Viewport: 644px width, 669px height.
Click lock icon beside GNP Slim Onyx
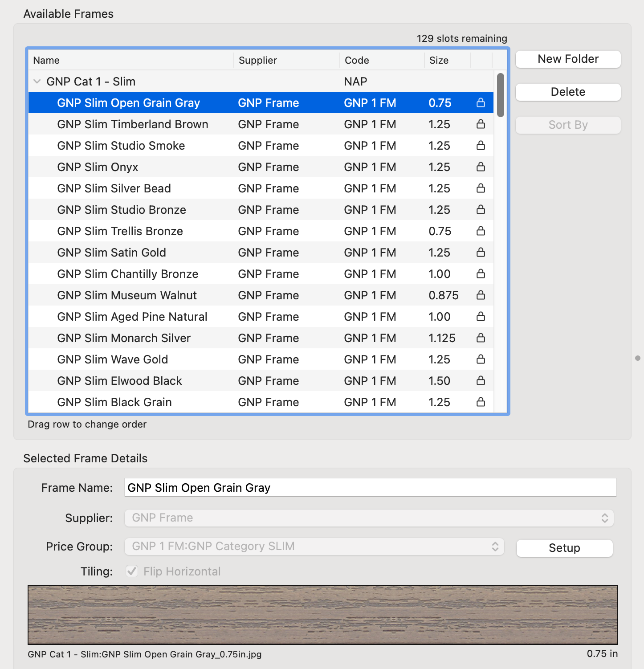click(481, 167)
